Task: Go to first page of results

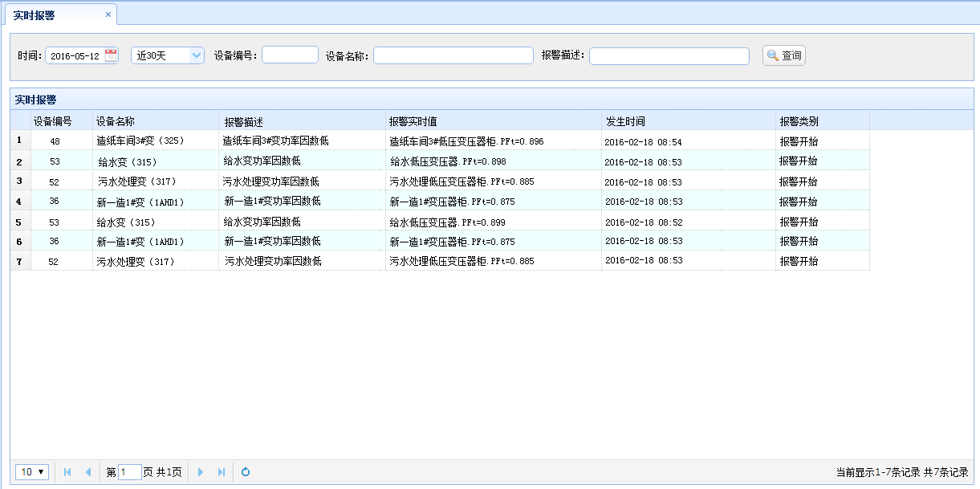Action: coord(67,472)
